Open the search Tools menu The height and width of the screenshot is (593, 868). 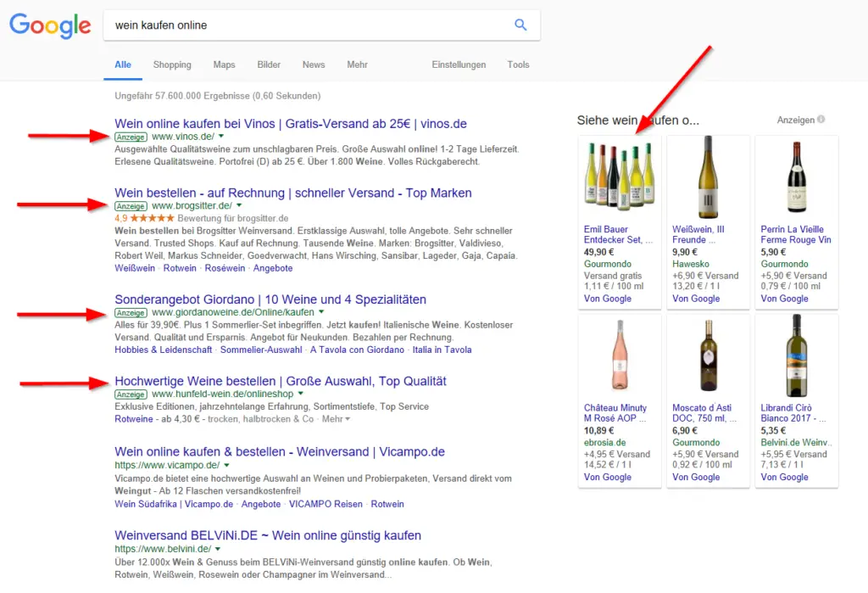pyautogui.click(x=518, y=64)
